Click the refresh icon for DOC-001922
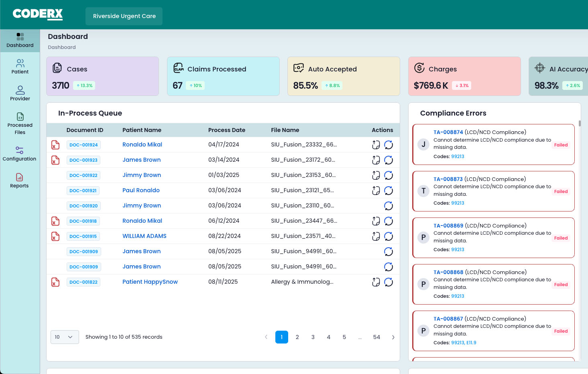Viewport: 588px width, 374px height. 389,175
